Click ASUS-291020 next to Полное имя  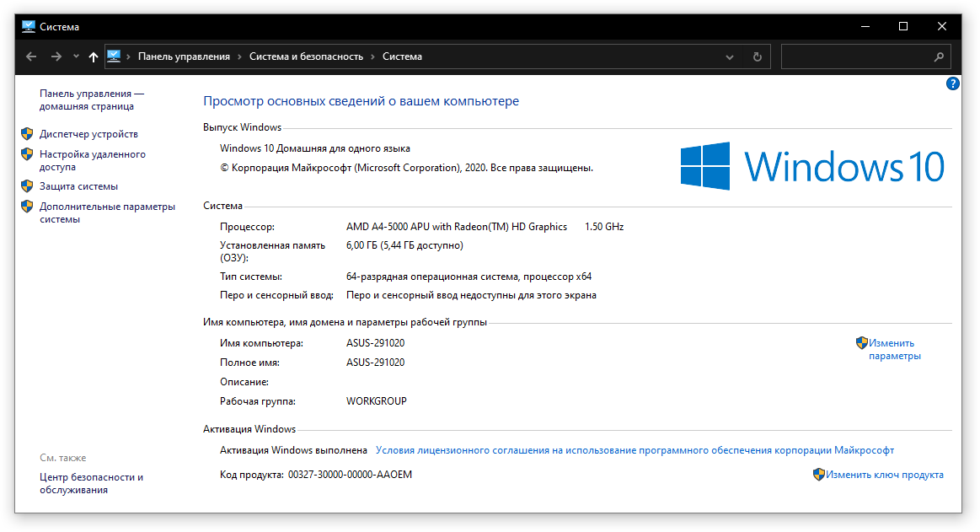coord(376,363)
